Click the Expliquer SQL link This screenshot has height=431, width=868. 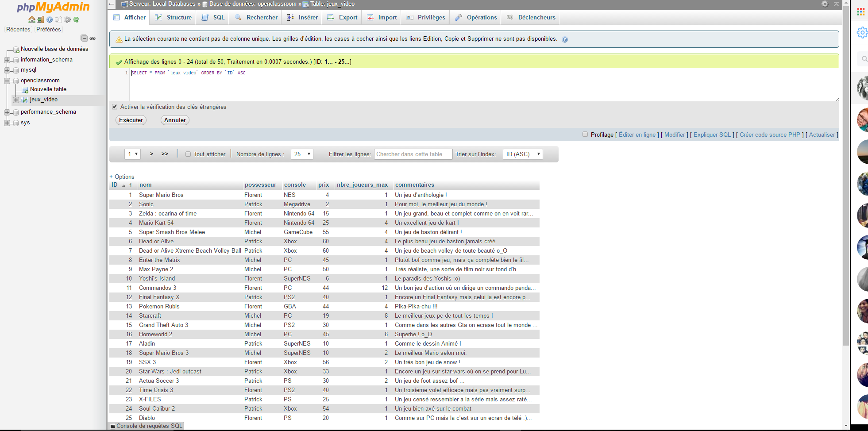click(712, 135)
